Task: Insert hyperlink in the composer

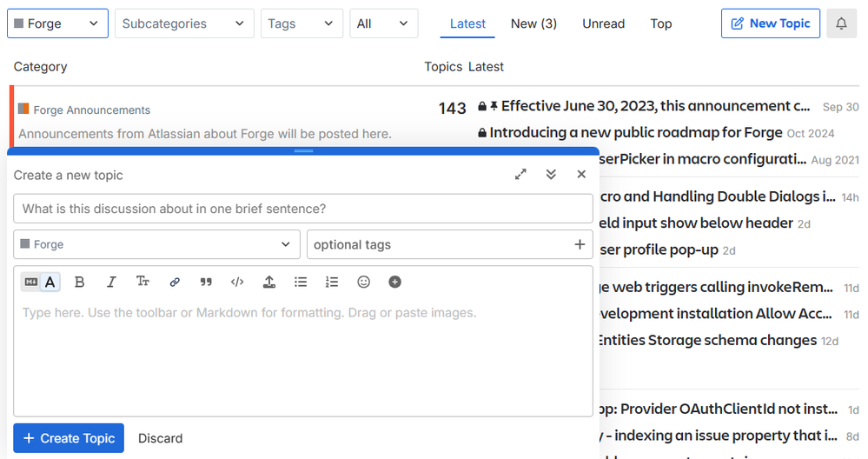Action: [x=175, y=282]
